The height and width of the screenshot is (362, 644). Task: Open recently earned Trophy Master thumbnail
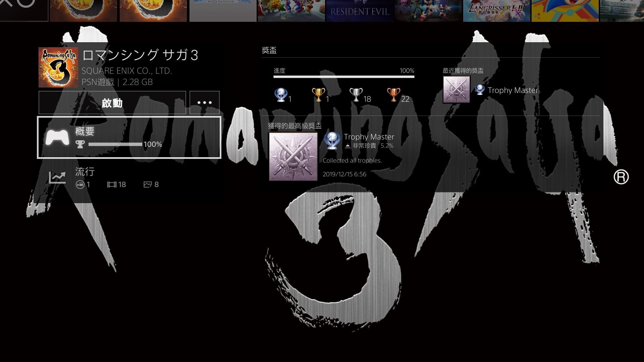click(456, 89)
